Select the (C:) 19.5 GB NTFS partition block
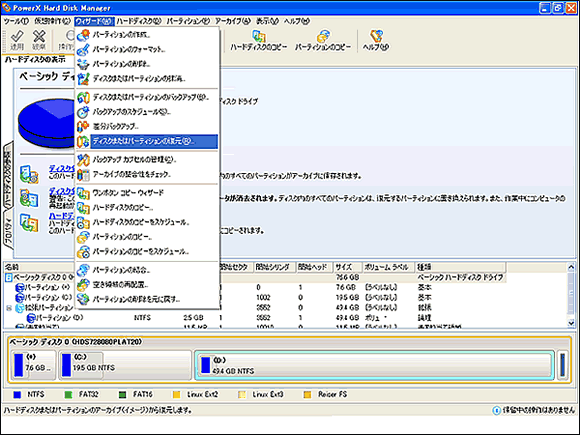 coord(125,364)
